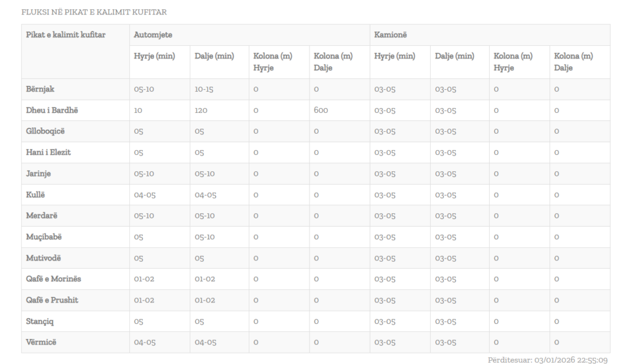
Task: Click the 120 minute exit value
Action: [x=203, y=110]
